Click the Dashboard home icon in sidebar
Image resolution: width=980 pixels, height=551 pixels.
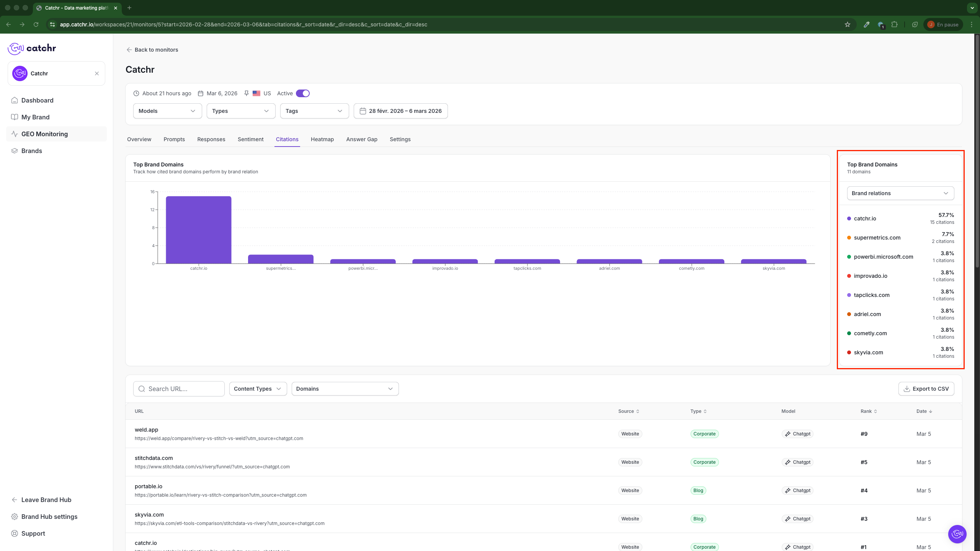(15, 100)
